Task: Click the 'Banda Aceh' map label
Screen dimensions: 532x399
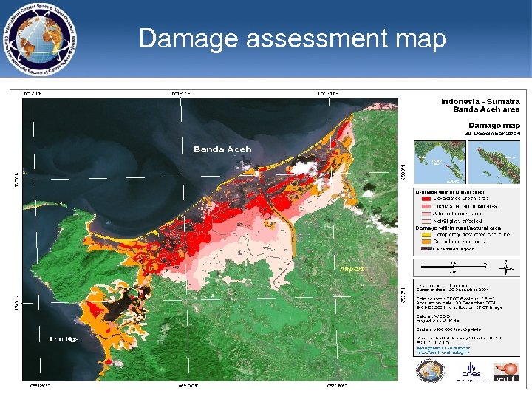Action: [x=222, y=149]
